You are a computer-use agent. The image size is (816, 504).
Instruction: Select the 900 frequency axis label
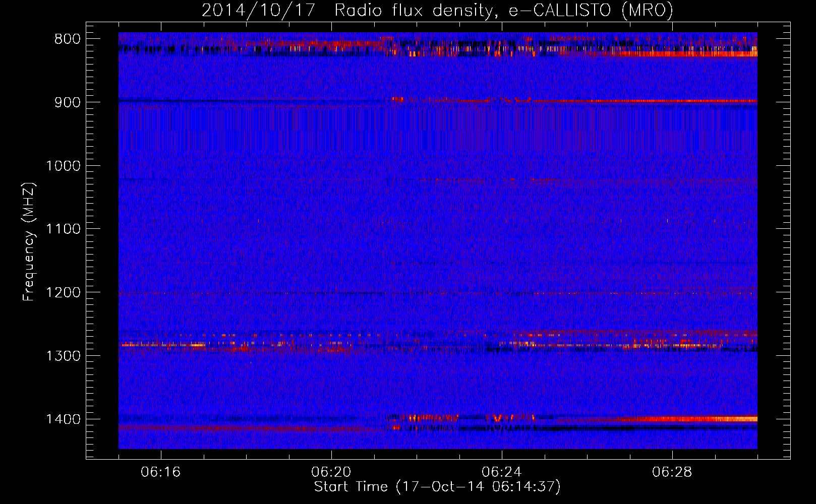tap(67, 102)
